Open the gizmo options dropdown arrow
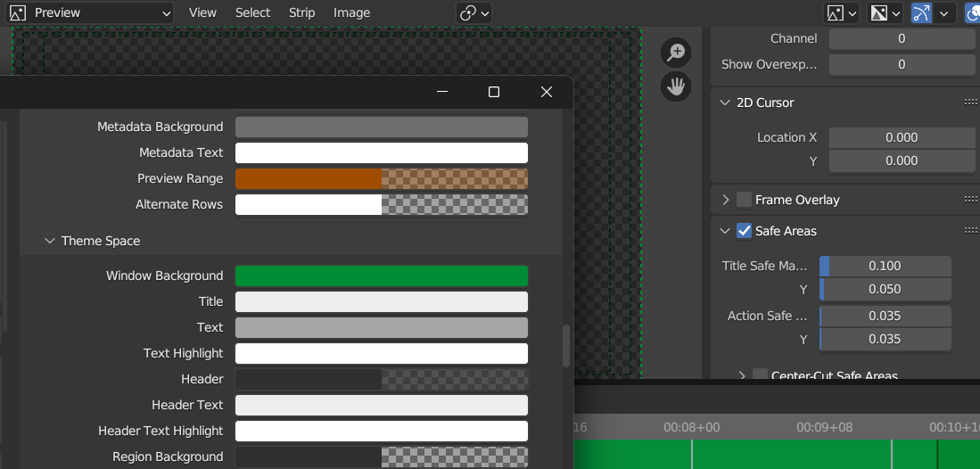980x469 pixels. [944, 12]
